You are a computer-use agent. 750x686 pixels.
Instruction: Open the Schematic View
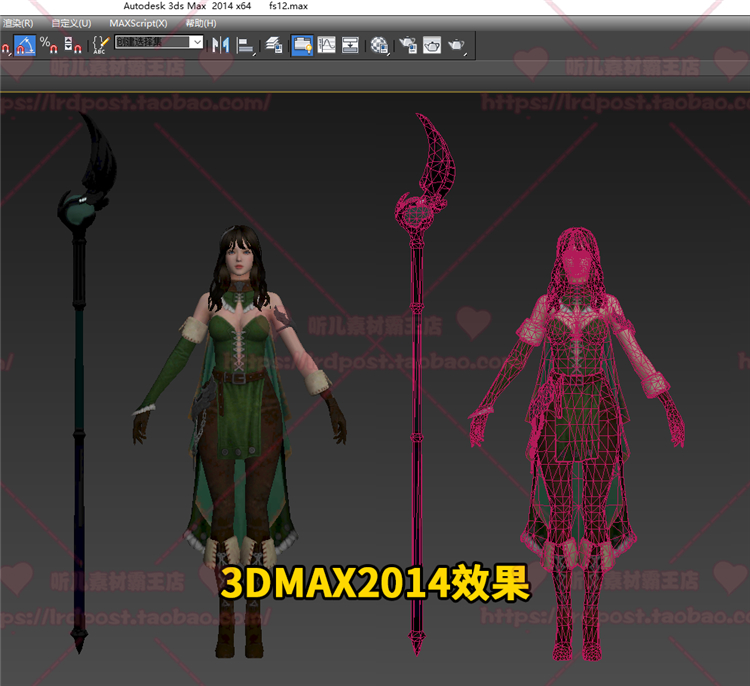350,45
